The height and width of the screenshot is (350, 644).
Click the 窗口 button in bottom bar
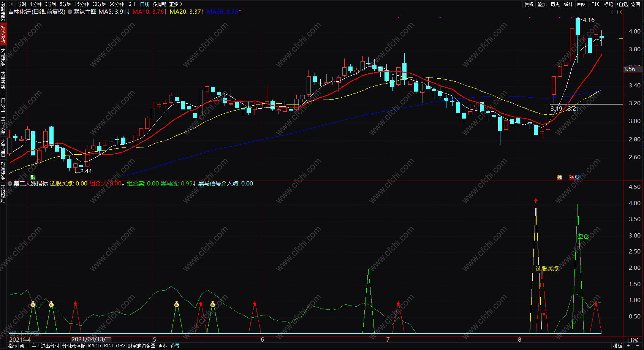(24, 346)
